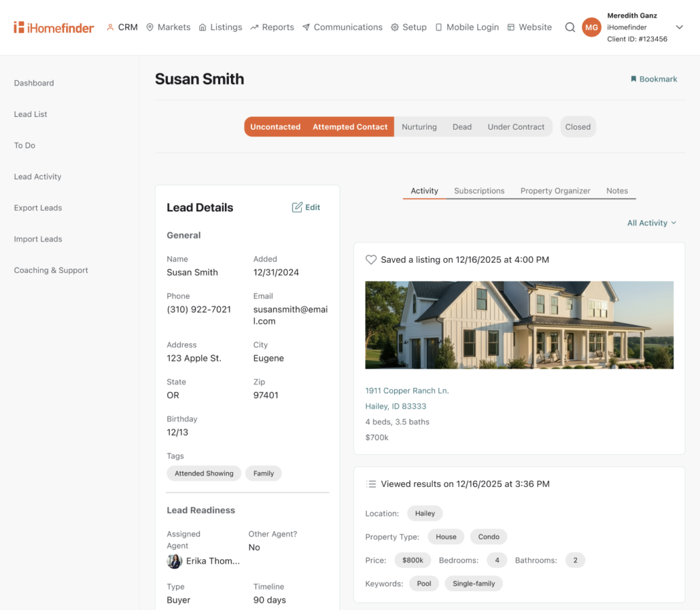Click the saved listing house photo
Viewport: 700px width, 610px height.
click(519, 325)
